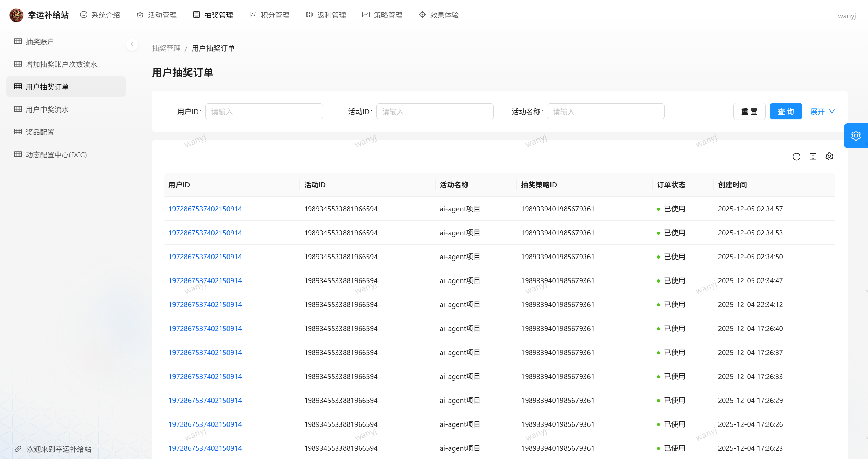This screenshot has height=459, width=868.
Task: Click the blue floating settings gear
Action: [856, 136]
